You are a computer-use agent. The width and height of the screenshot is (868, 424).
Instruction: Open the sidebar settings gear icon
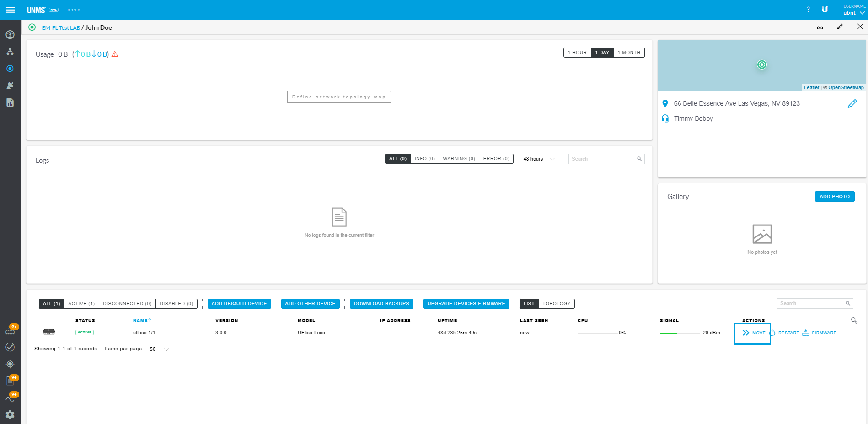(x=10, y=414)
